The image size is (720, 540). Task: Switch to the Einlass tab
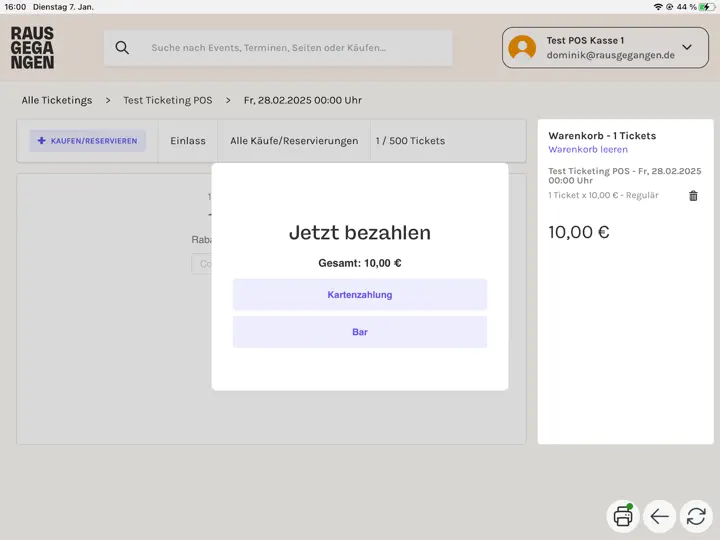click(188, 141)
